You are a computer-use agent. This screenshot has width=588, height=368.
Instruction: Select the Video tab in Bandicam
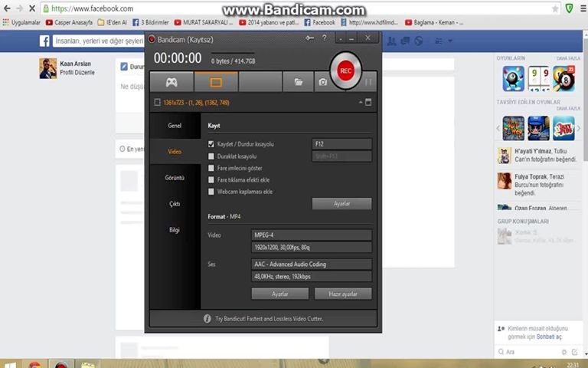(x=175, y=151)
